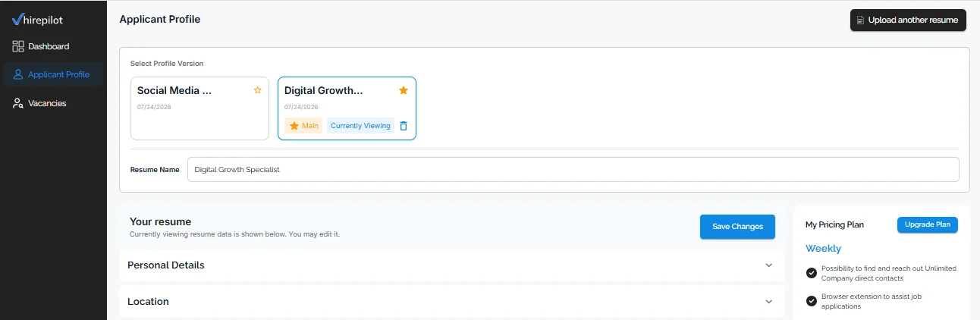This screenshot has width=980, height=320.
Task: Expand Location section chevron
Action: click(769, 302)
